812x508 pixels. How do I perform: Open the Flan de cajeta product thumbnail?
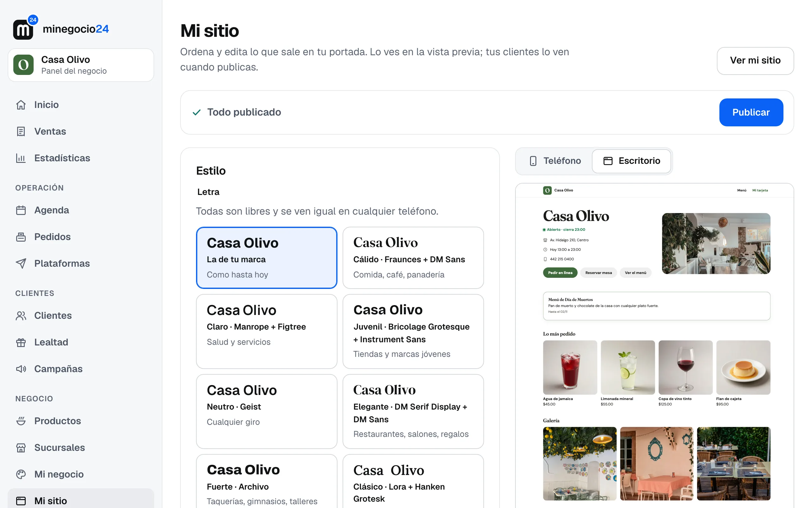743,367
